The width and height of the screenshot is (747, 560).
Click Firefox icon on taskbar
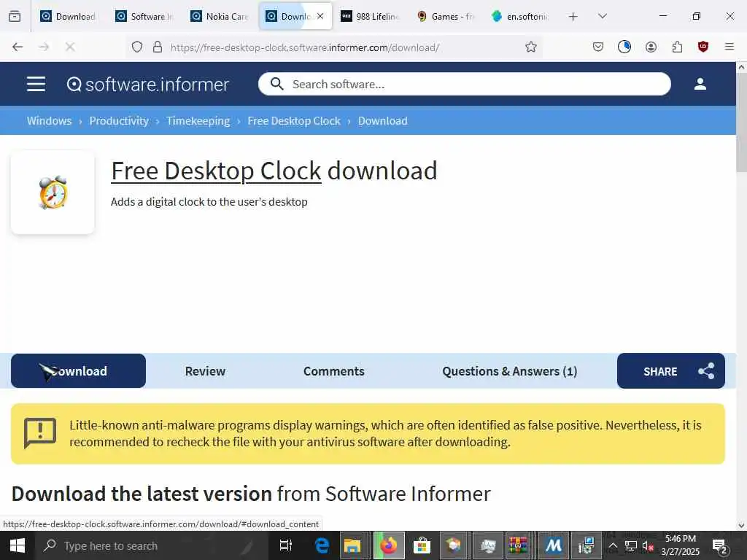[389, 545]
